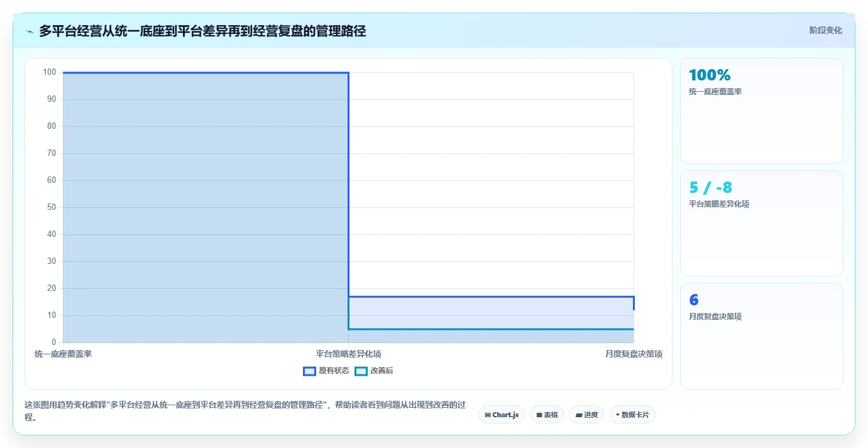The width and height of the screenshot is (868, 448).
Task: Click the 改善后 teal legend swatch
Action: [x=361, y=371]
